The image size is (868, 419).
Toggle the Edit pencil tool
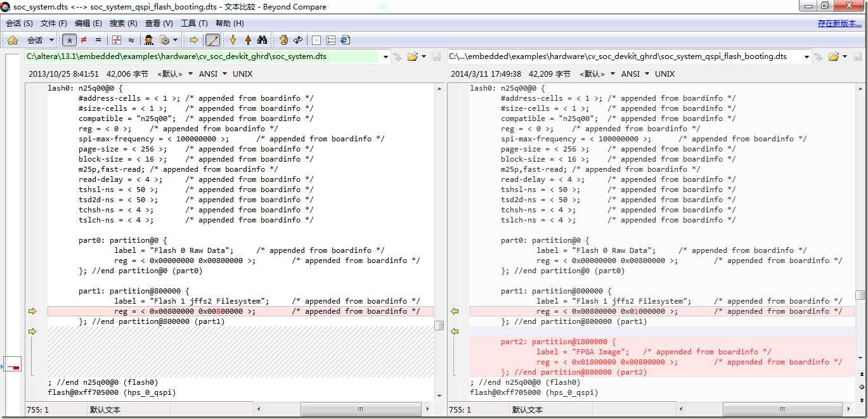coord(213,40)
